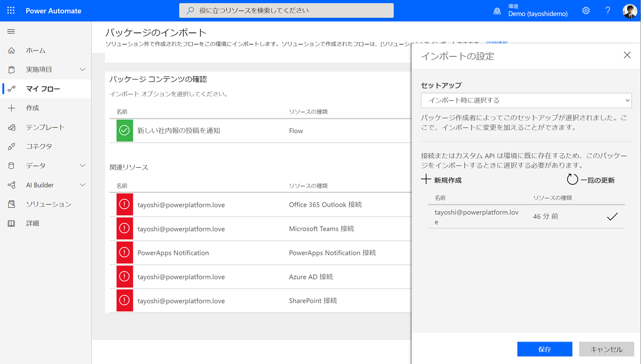Click the 46 分 前 timestamp
The image size is (641, 364).
(x=545, y=216)
